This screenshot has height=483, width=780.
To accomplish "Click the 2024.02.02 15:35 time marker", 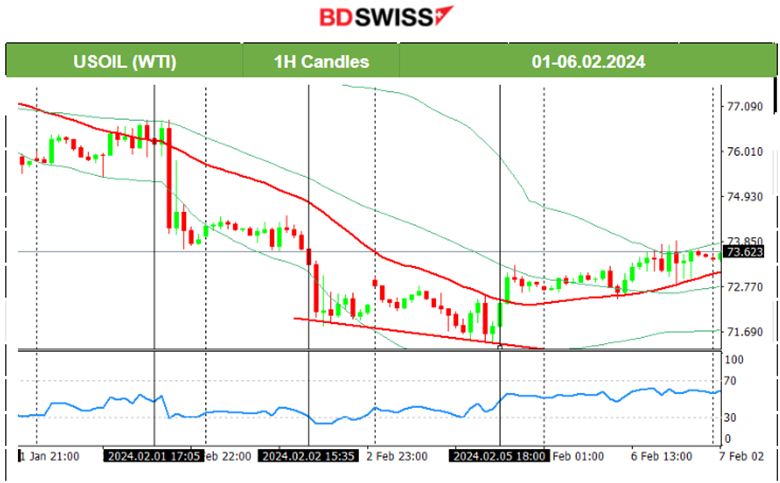I will tap(306, 456).
